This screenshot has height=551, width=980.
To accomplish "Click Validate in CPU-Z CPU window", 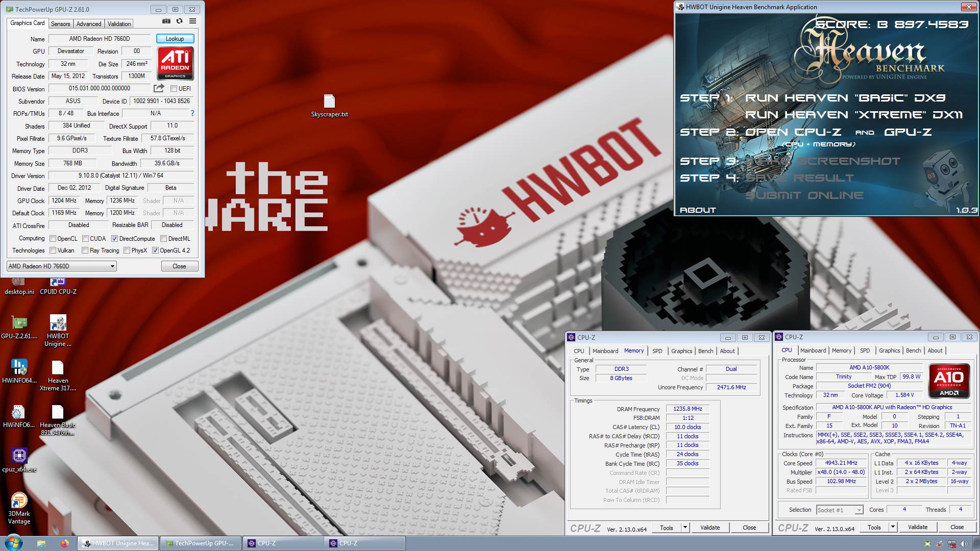I will (x=917, y=527).
